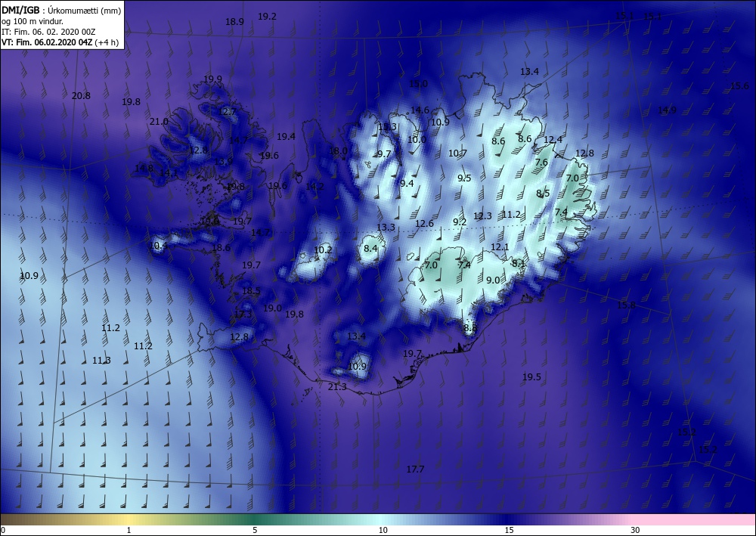Click the 15.6 value label

[x=739, y=85]
